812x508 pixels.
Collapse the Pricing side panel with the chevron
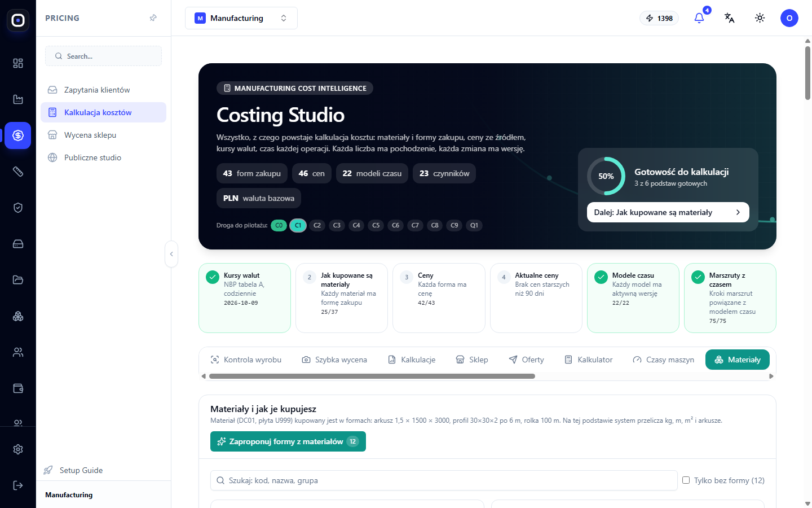click(171, 254)
